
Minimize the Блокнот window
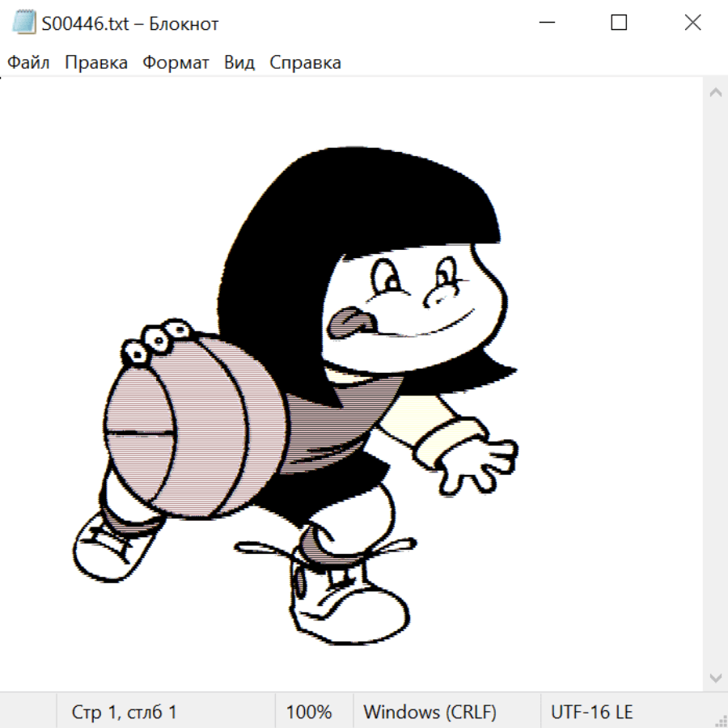point(545,23)
